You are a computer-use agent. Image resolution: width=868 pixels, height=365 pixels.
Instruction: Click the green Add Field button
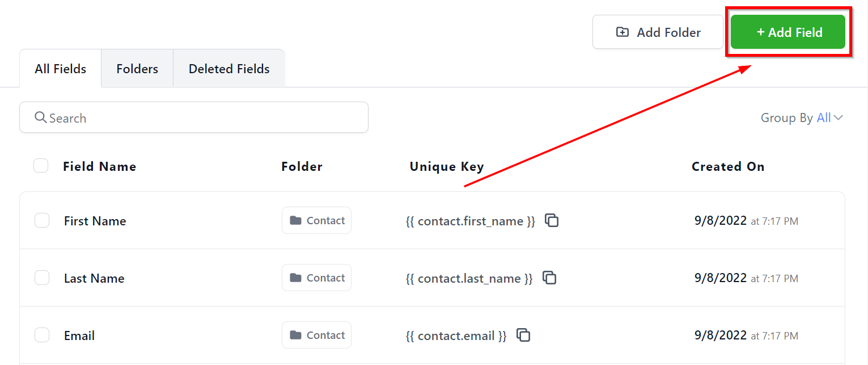(788, 32)
